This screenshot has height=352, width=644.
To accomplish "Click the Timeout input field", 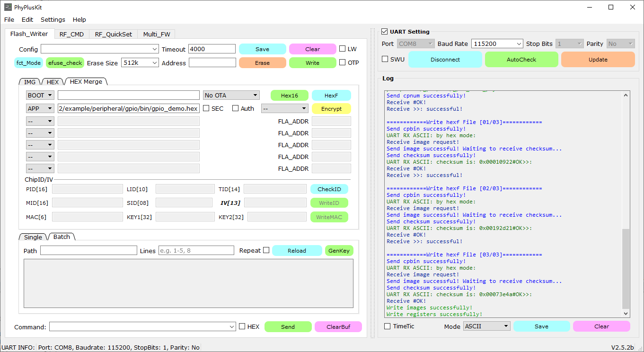I will point(212,49).
